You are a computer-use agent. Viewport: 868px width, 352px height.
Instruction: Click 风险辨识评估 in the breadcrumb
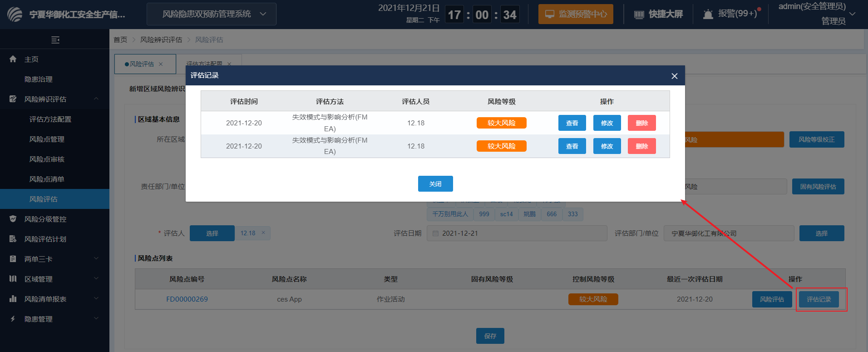161,40
